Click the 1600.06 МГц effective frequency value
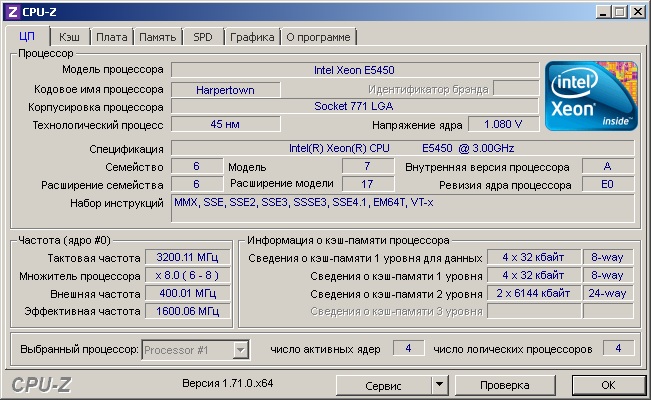The image size is (651, 400). [x=188, y=311]
